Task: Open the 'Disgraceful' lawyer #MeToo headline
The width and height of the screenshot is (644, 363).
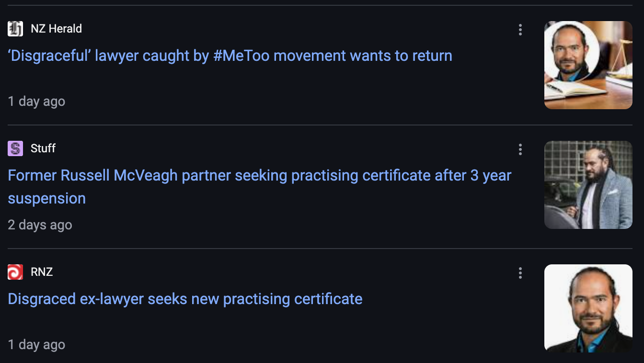Action: tap(230, 56)
